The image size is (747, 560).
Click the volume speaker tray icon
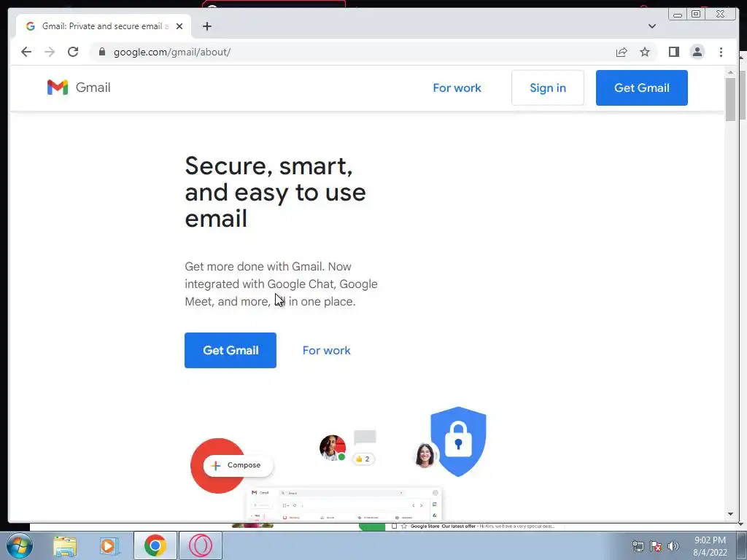point(673,546)
